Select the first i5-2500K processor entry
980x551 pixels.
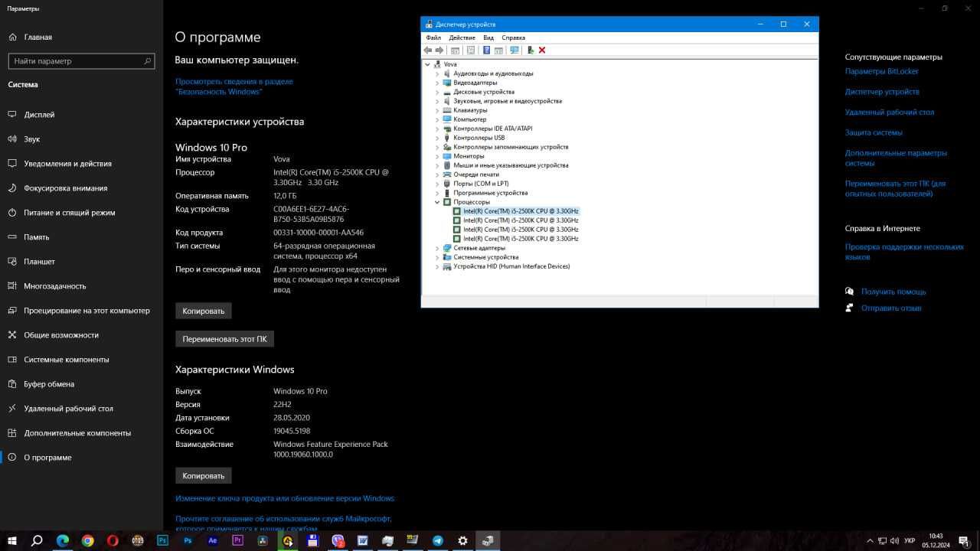[521, 211]
